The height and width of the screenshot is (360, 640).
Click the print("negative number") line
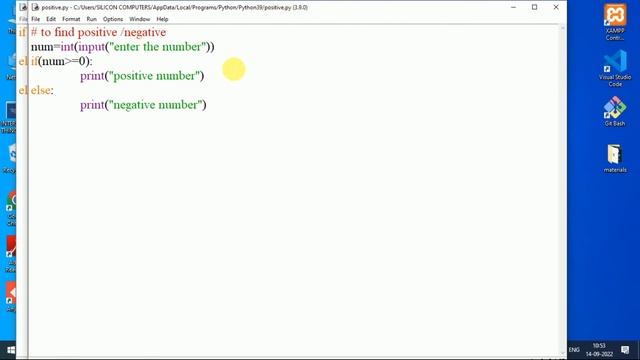click(x=143, y=105)
